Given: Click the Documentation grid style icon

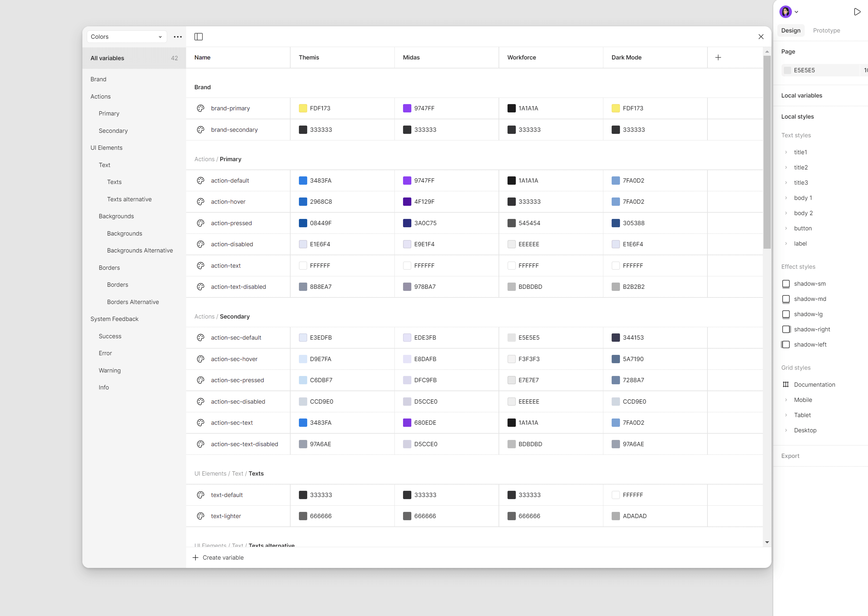Looking at the screenshot, I should click(786, 385).
